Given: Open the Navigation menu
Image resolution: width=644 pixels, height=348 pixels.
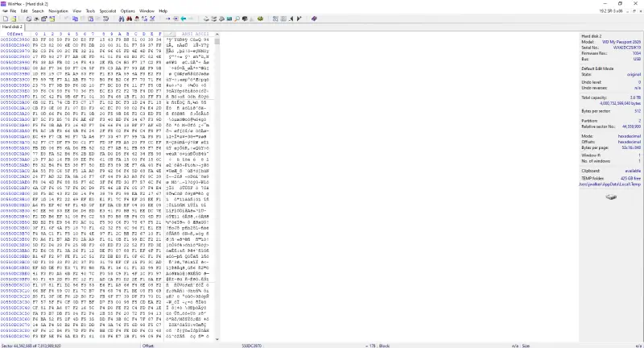Looking at the screenshot, I should click(x=58, y=10).
